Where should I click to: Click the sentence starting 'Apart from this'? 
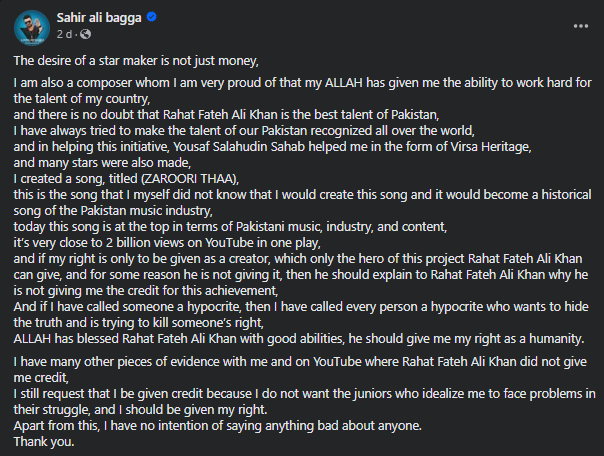[218, 426]
